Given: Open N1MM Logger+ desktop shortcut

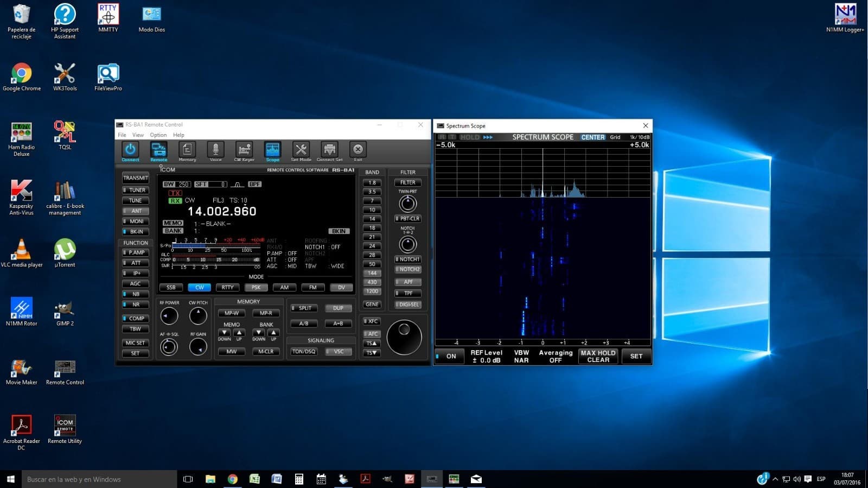Looking at the screenshot, I should coord(845,18).
